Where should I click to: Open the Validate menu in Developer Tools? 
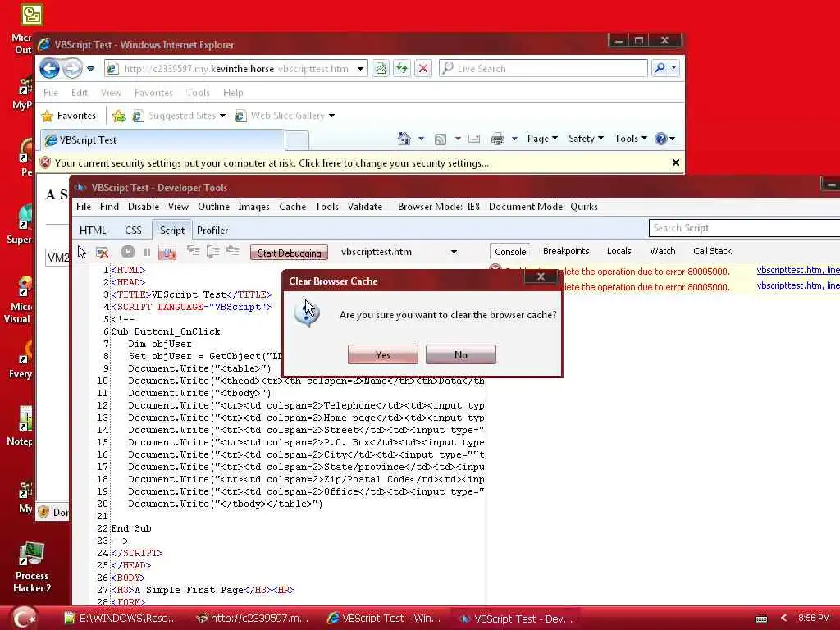365,207
